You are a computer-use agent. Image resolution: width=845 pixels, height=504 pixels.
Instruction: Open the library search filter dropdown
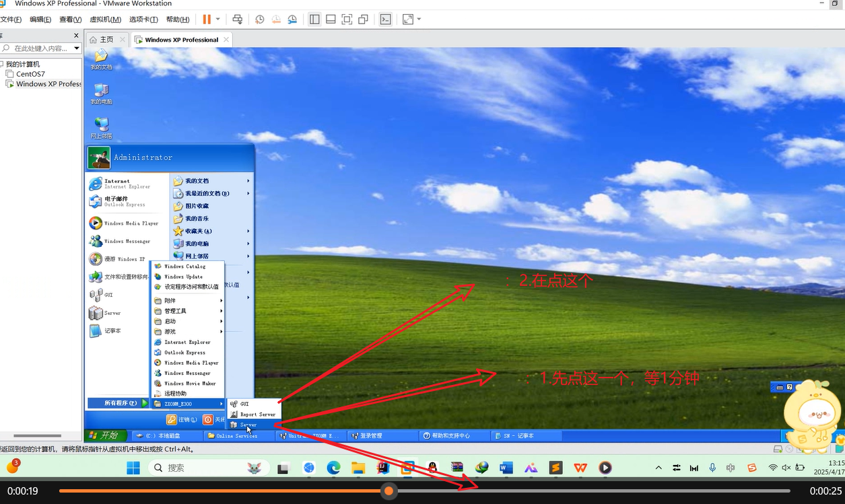click(77, 48)
